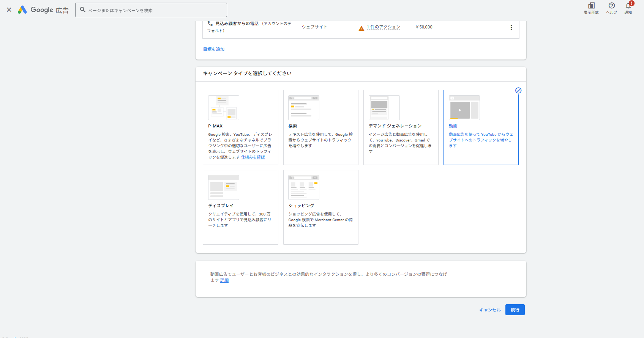Click the ショッピング illustration thumbnail
The height and width of the screenshot is (338, 644).
click(304, 187)
